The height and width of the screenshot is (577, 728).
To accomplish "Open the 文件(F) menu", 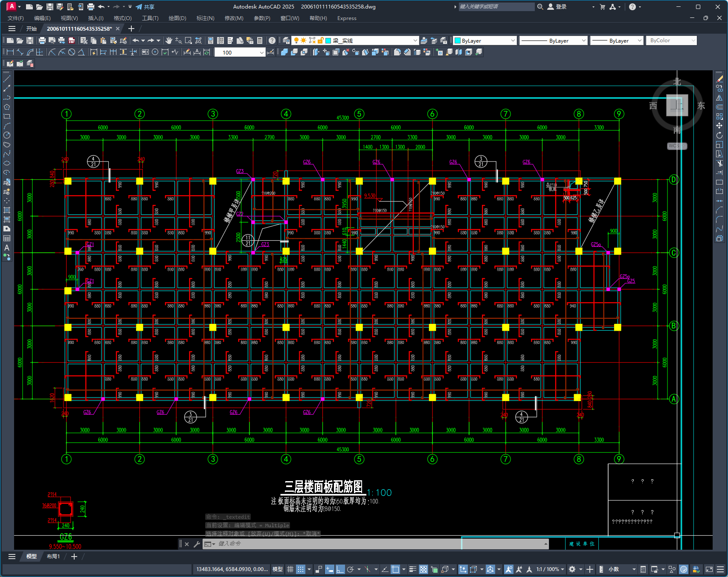I will point(16,18).
